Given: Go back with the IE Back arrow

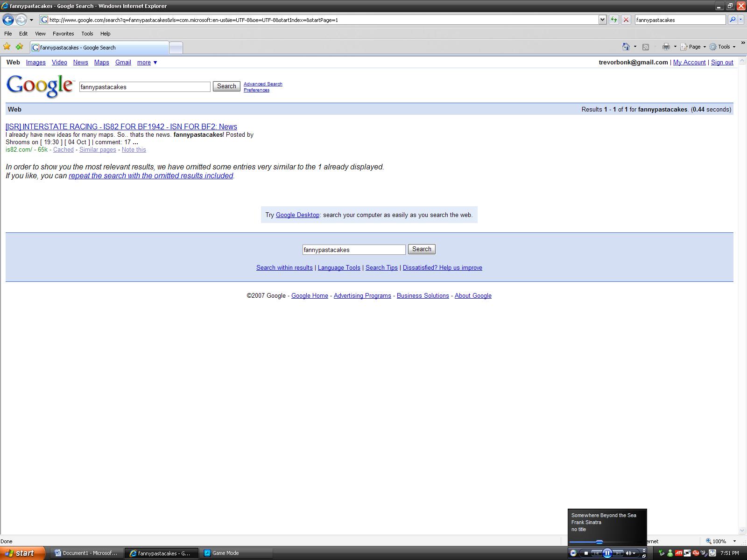Looking at the screenshot, I should click(x=8, y=20).
